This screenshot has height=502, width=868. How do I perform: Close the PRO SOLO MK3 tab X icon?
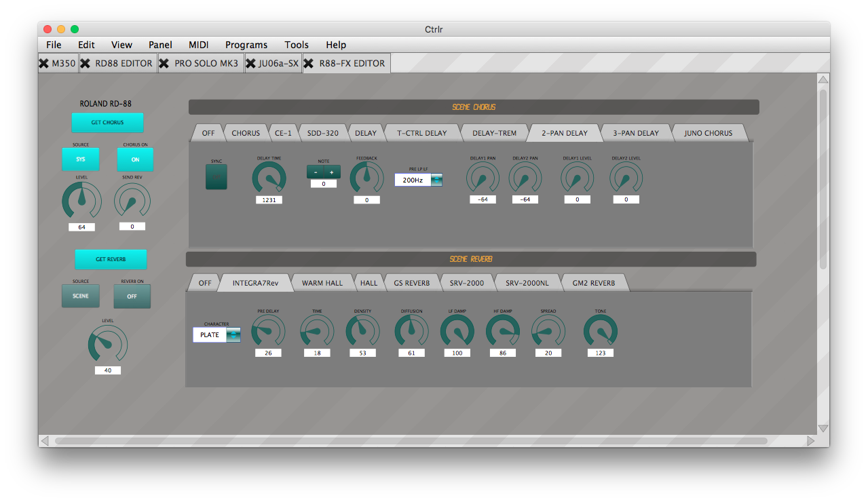pos(164,63)
